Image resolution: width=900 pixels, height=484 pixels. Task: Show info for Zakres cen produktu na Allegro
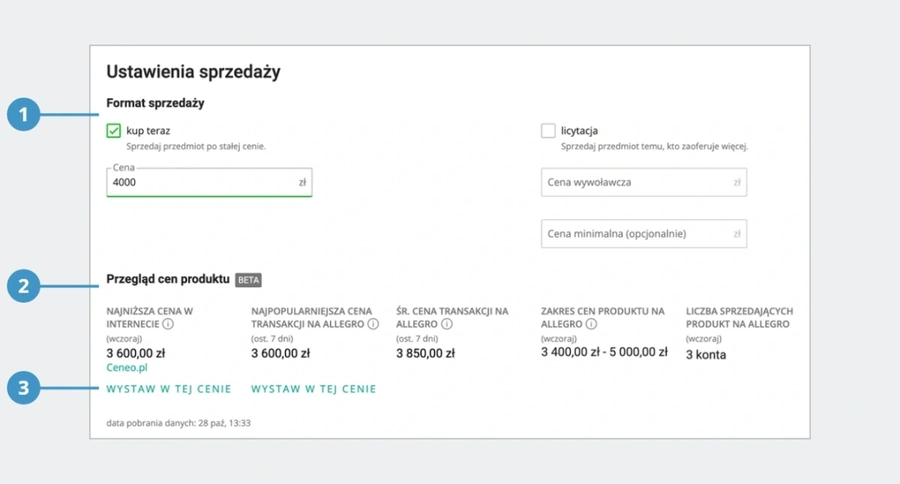point(591,324)
